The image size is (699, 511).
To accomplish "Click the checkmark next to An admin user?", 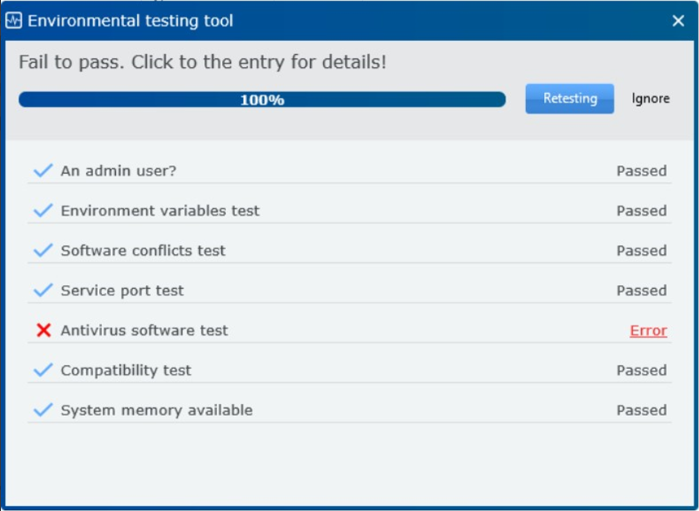I will 43,170.
